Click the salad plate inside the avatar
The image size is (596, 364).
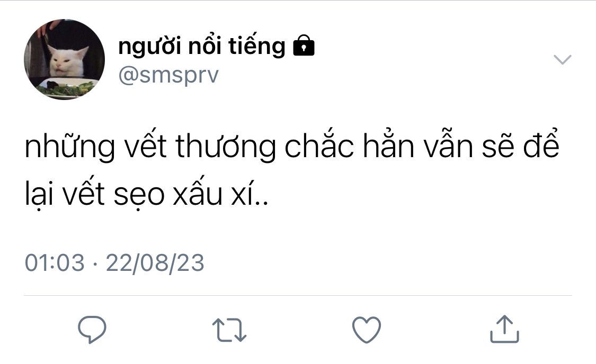click(65, 88)
